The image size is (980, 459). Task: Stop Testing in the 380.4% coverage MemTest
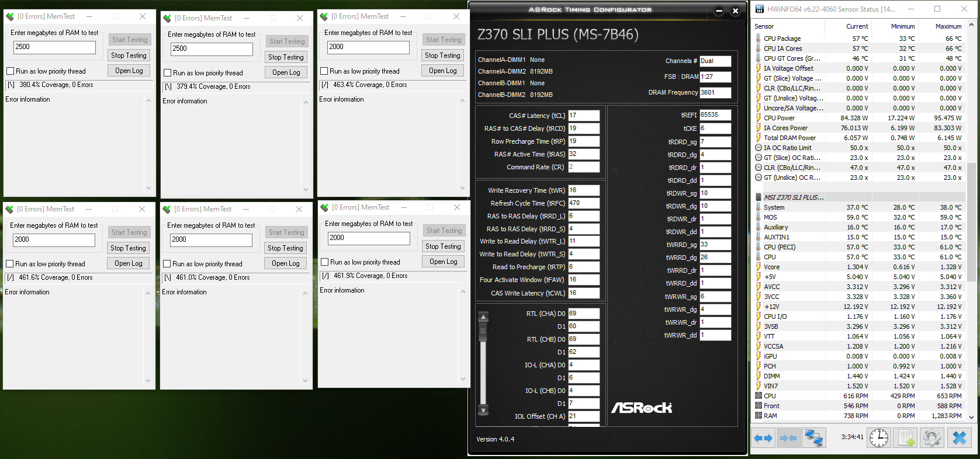(x=129, y=55)
